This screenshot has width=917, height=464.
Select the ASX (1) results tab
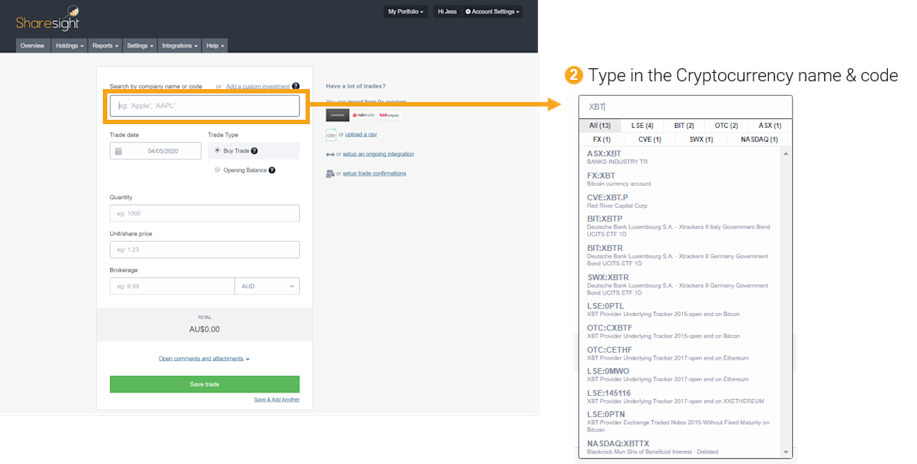[x=770, y=126]
